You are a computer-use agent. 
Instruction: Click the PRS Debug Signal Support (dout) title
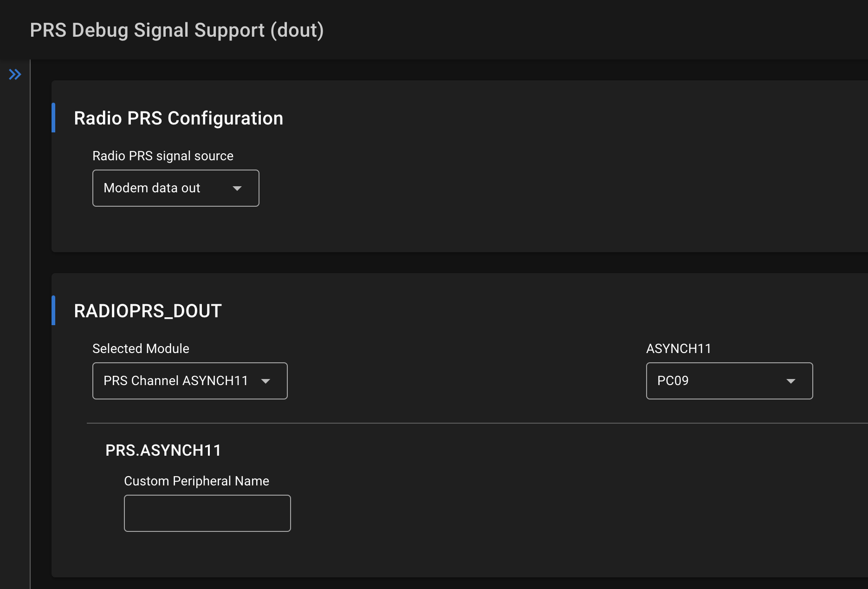(x=177, y=30)
